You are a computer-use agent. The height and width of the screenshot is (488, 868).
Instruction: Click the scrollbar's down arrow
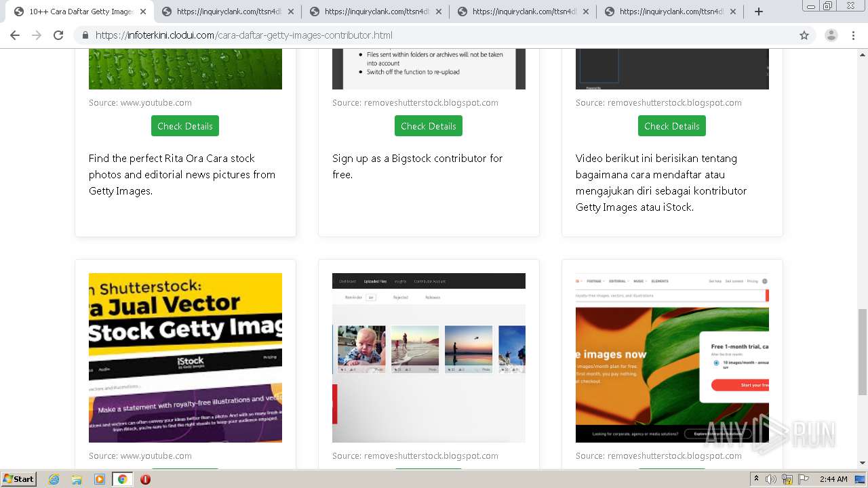tap(863, 463)
